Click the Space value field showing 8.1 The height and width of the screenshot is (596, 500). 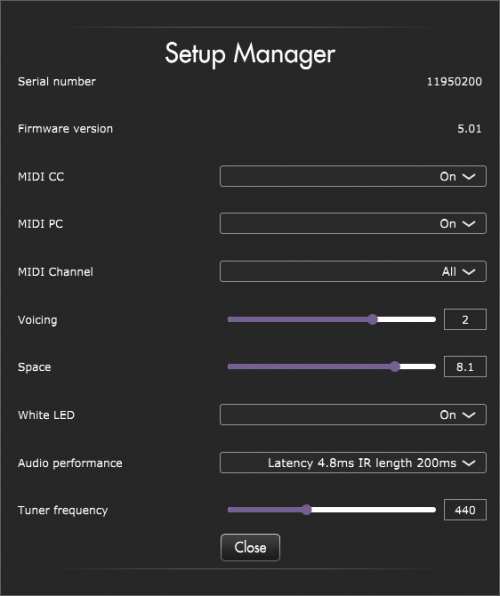[465, 366]
